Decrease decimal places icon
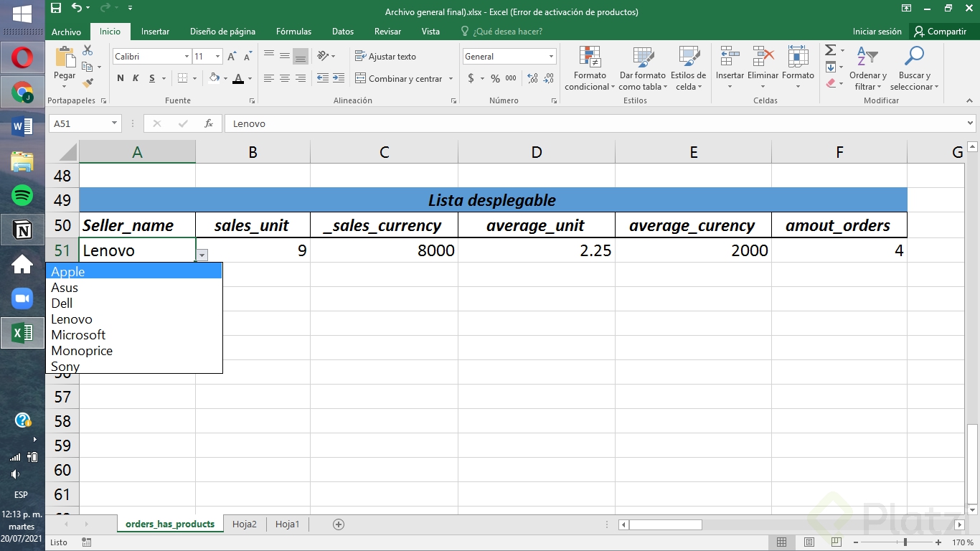The image size is (980, 551). 549,78
